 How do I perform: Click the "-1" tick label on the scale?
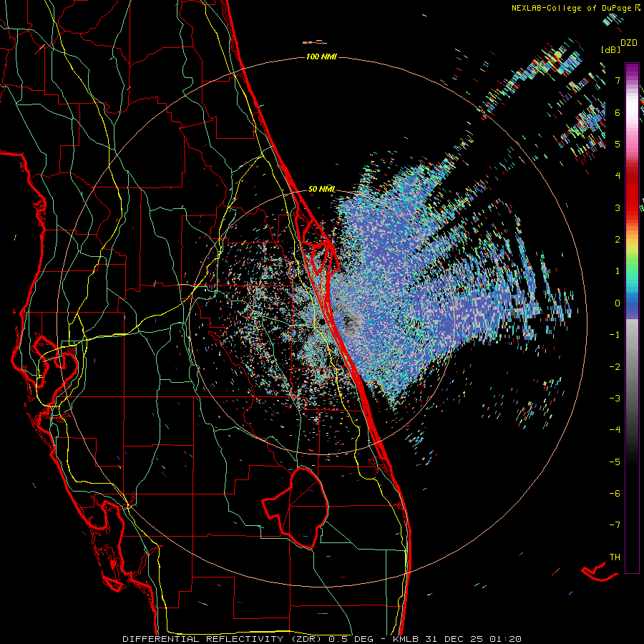[x=615, y=335]
